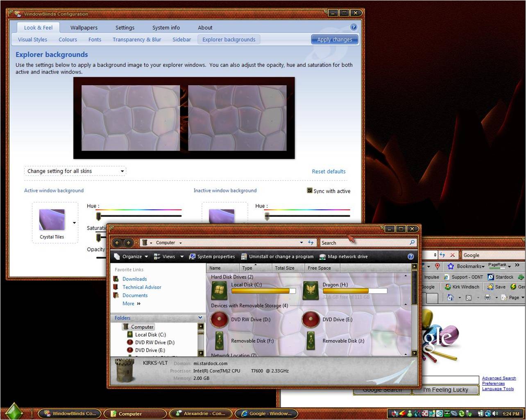The image size is (526, 420).
Task: Select the Removable Disk (F:) icon
Action: [220, 341]
